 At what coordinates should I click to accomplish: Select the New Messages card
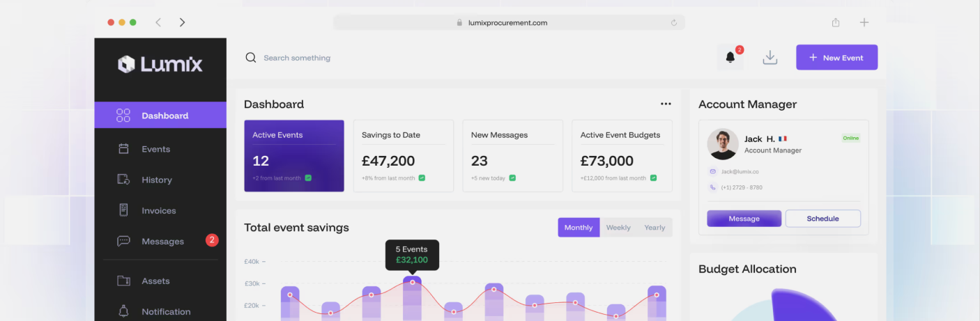coord(513,156)
